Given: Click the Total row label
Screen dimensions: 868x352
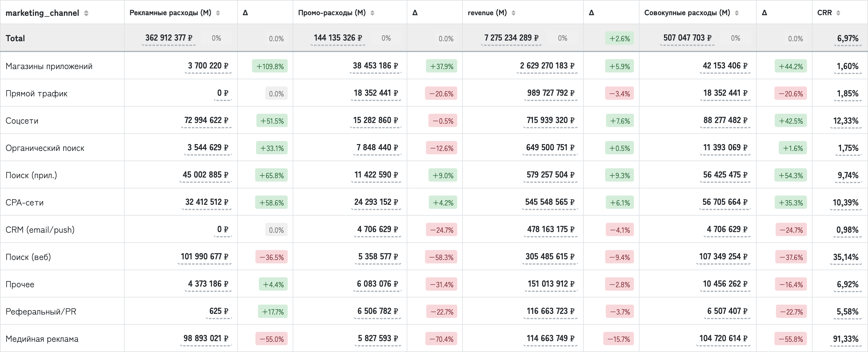Looking at the screenshot, I should pyautogui.click(x=15, y=38).
